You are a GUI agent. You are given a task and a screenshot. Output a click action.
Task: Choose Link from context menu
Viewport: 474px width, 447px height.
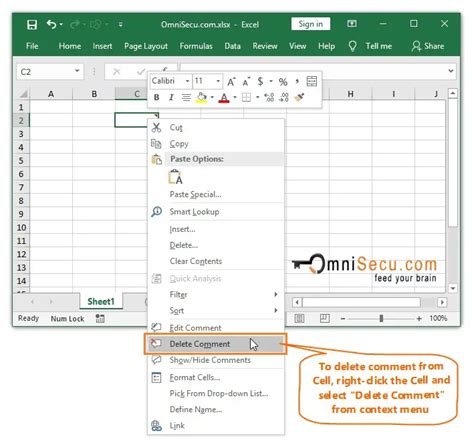pyautogui.click(x=216, y=426)
